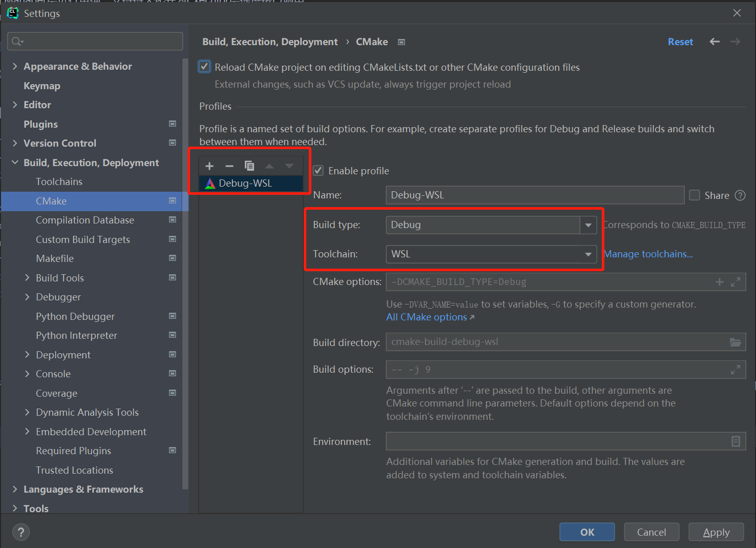Expand Appearance & Behavior settings
This screenshot has width=756, height=548.
click(x=15, y=67)
